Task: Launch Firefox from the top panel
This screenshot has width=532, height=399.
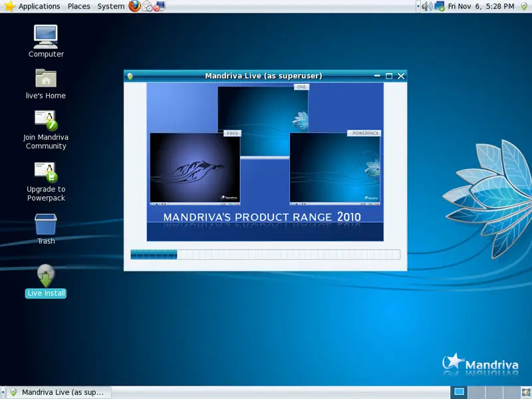Action: click(x=134, y=6)
